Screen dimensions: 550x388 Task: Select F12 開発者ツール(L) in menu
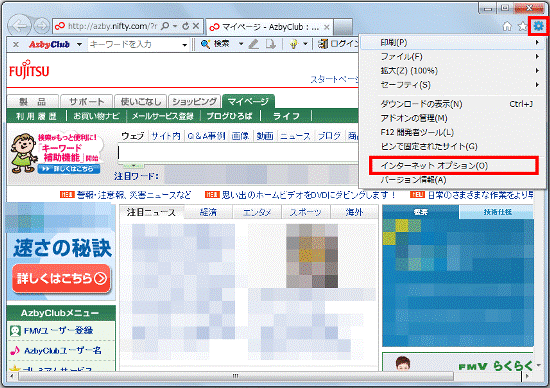[x=451, y=132]
